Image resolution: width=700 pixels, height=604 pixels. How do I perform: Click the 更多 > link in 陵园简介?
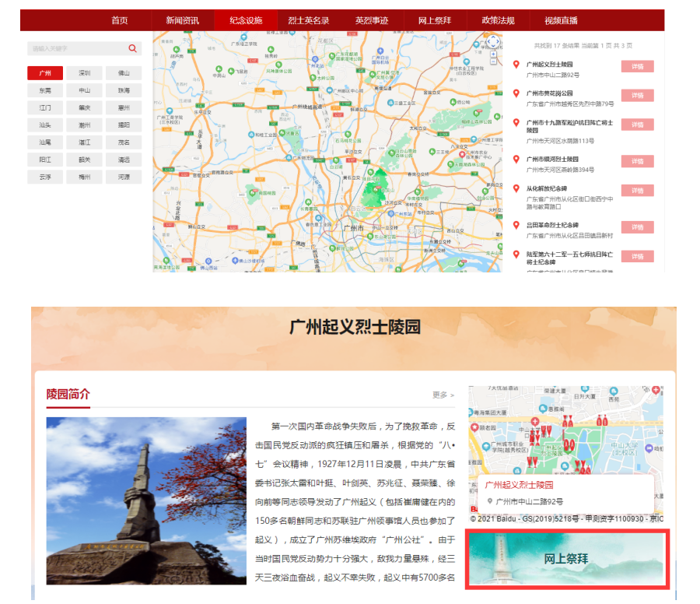[443, 395]
